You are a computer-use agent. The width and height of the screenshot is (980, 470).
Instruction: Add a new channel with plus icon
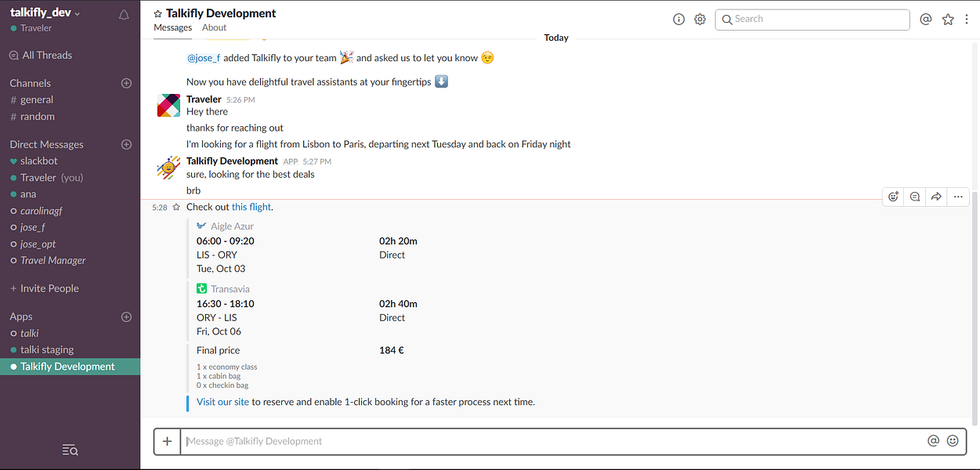point(127,83)
